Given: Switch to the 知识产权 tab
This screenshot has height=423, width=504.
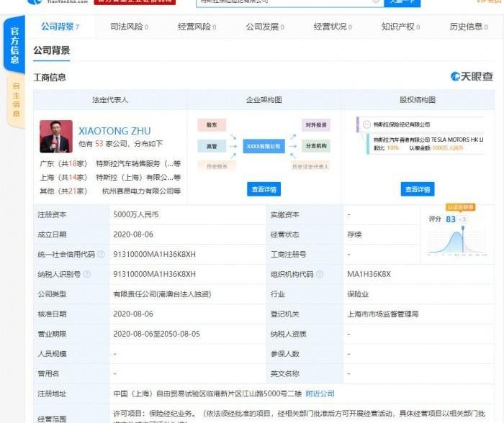Looking at the screenshot, I should click(400, 27).
